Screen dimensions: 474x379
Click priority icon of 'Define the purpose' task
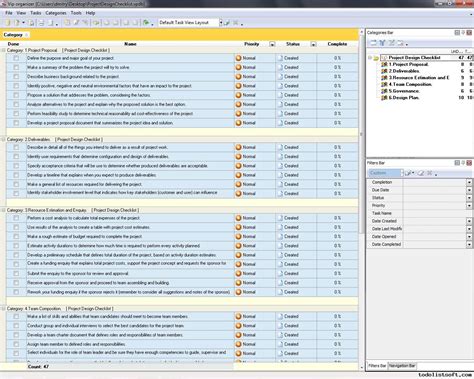238,58
